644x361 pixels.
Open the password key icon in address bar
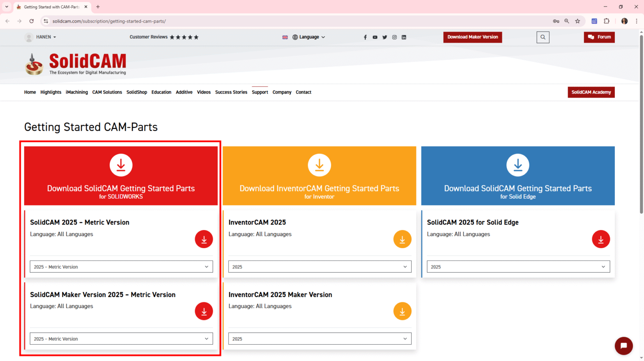point(556,21)
